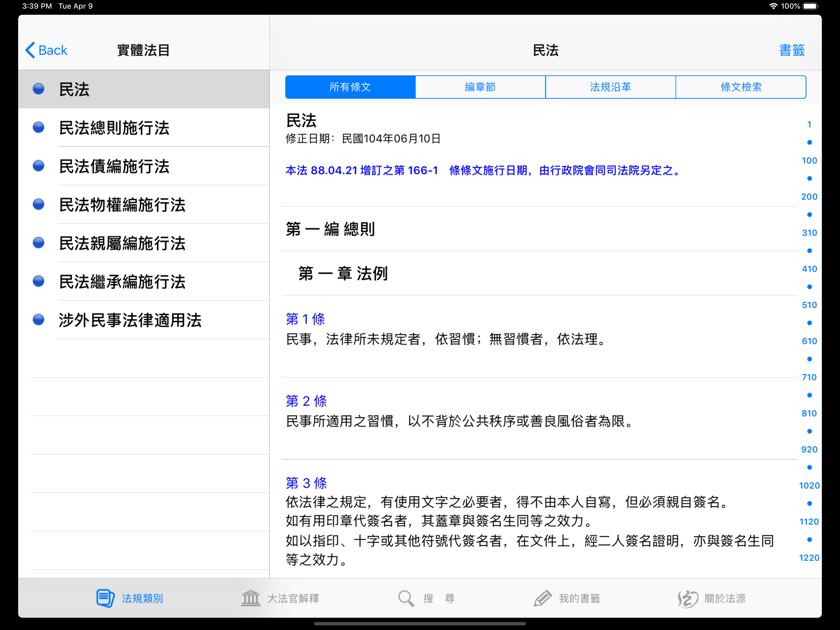Open the 法規類別 tab icon
The height and width of the screenshot is (630, 840).
[105, 598]
